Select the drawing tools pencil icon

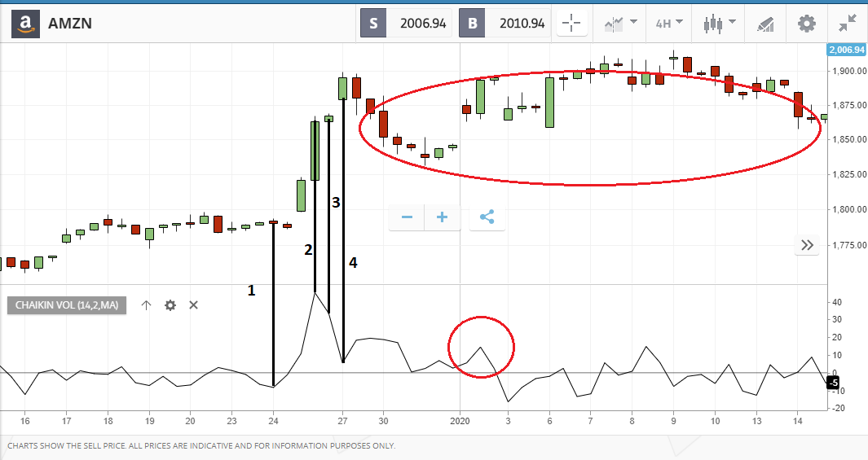tap(765, 24)
